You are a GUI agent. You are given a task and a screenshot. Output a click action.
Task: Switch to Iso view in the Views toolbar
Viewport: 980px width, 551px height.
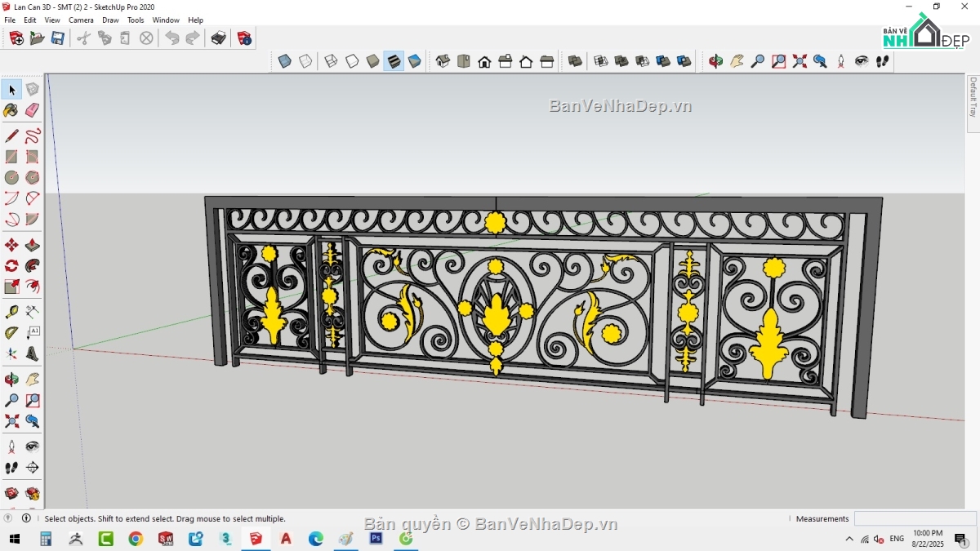pyautogui.click(x=443, y=60)
